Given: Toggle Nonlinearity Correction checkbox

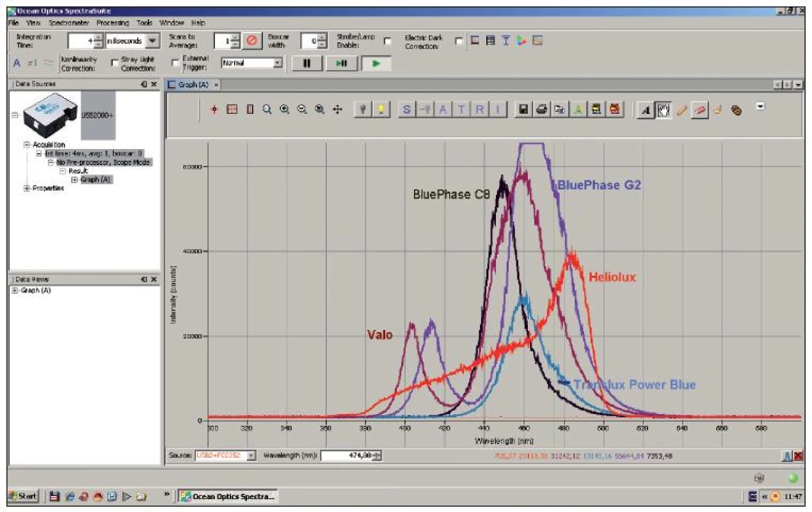Looking at the screenshot, I should [115, 63].
